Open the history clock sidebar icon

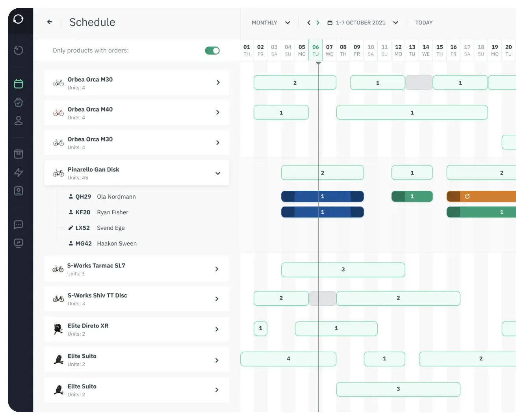tap(19, 50)
